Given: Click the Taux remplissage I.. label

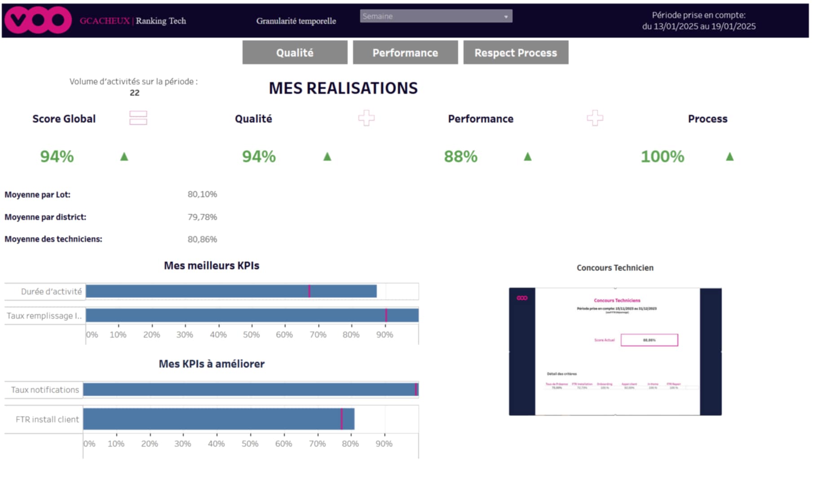Looking at the screenshot, I should pyautogui.click(x=44, y=316).
